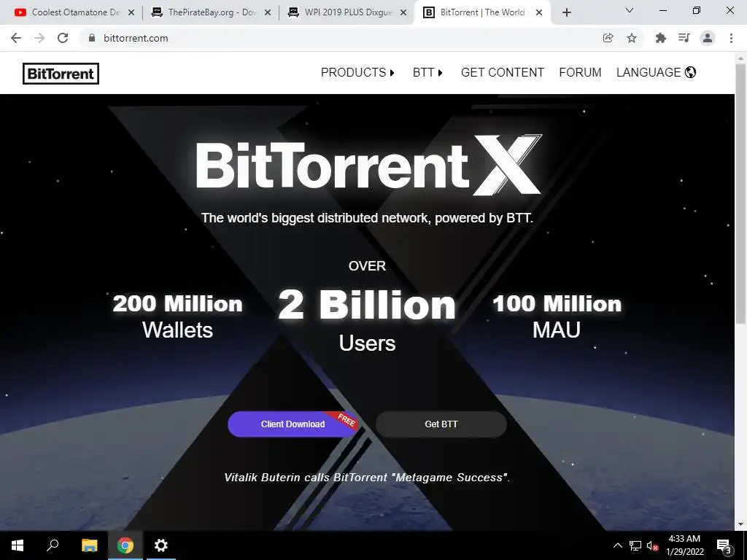The width and height of the screenshot is (747, 560).
Task: Open the FORUM link
Action: pos(580,72)
